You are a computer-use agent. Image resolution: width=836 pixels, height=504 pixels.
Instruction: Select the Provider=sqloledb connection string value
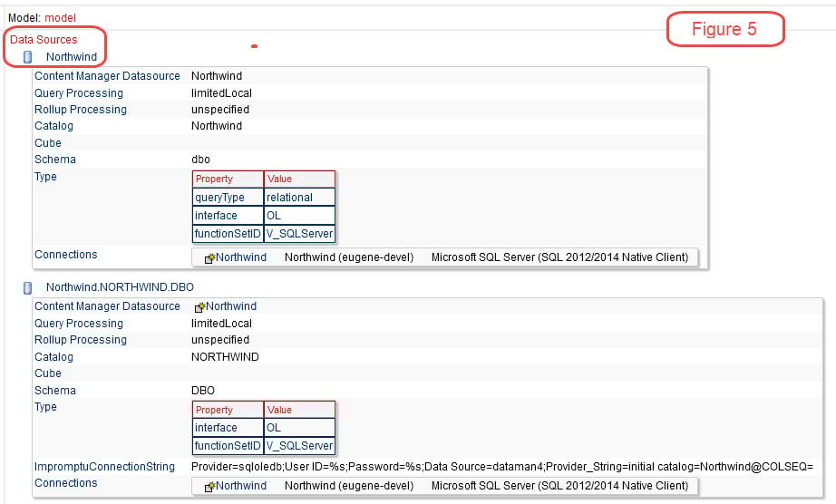pyautogui.click(x=502, y=467)
